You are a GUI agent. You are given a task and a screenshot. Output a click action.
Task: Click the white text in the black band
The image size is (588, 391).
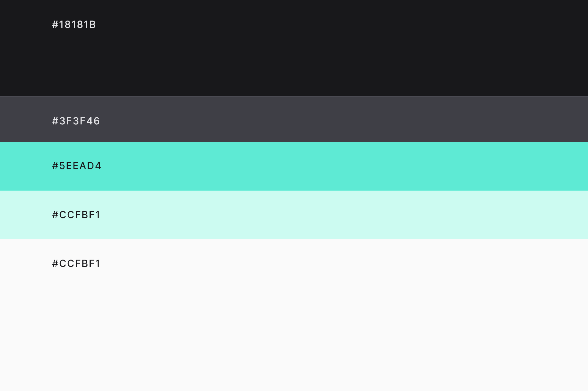74,25
